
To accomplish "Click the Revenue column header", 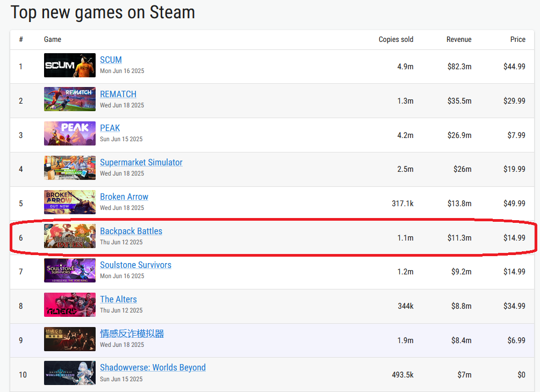I will point(459,40).
